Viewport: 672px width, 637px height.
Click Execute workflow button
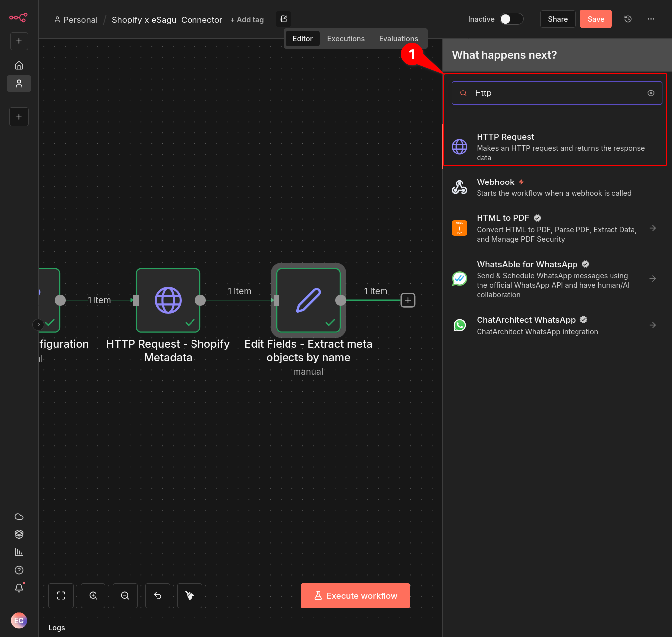point(356,596)
